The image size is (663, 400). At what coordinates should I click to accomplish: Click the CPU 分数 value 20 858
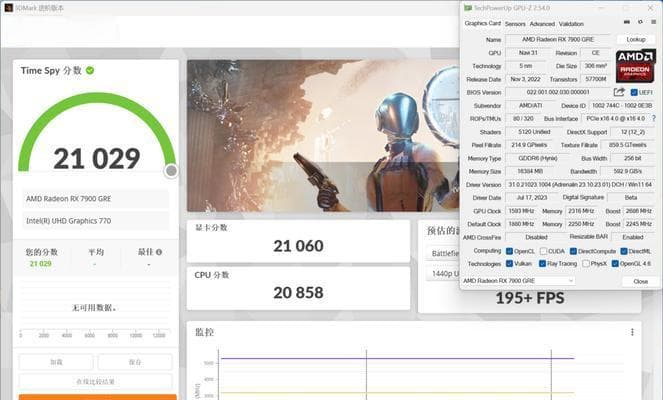click(298, 293)
